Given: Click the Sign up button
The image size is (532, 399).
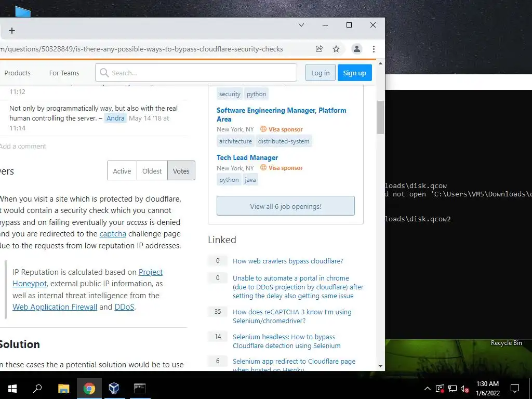Looking at the screenshot, I should tap(354, 73).
